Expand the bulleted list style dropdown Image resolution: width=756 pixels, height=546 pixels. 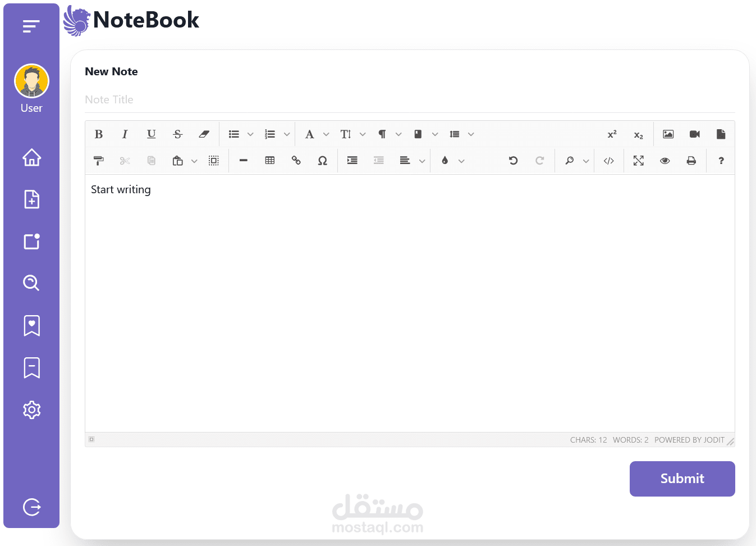tap(250, 134)
